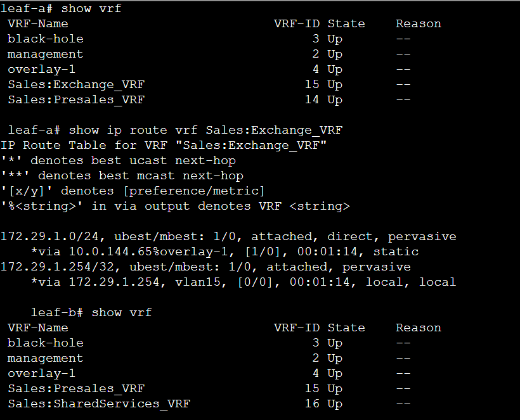Click the 172.29.1.0/24 route prefix
This screenshot has width=520, height=420.
tap(42, 236)
